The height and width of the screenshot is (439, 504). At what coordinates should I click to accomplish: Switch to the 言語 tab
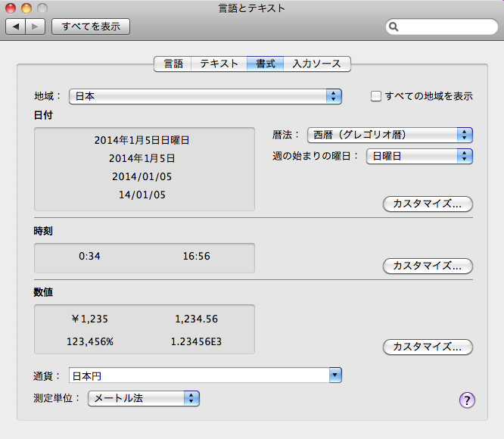pos(173,64)
